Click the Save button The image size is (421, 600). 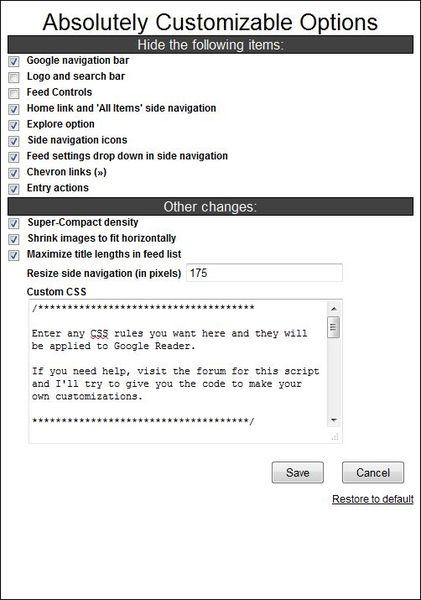298,473
